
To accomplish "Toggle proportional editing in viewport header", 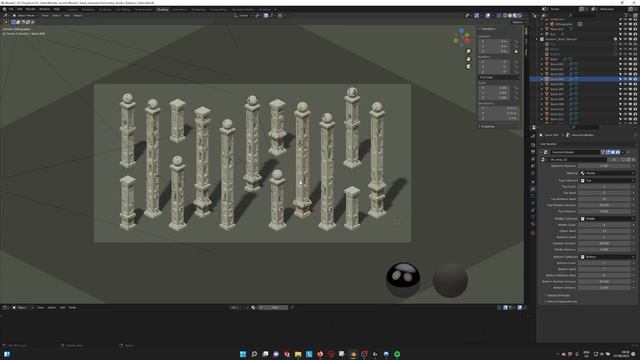I will click(x=280, y=16).
